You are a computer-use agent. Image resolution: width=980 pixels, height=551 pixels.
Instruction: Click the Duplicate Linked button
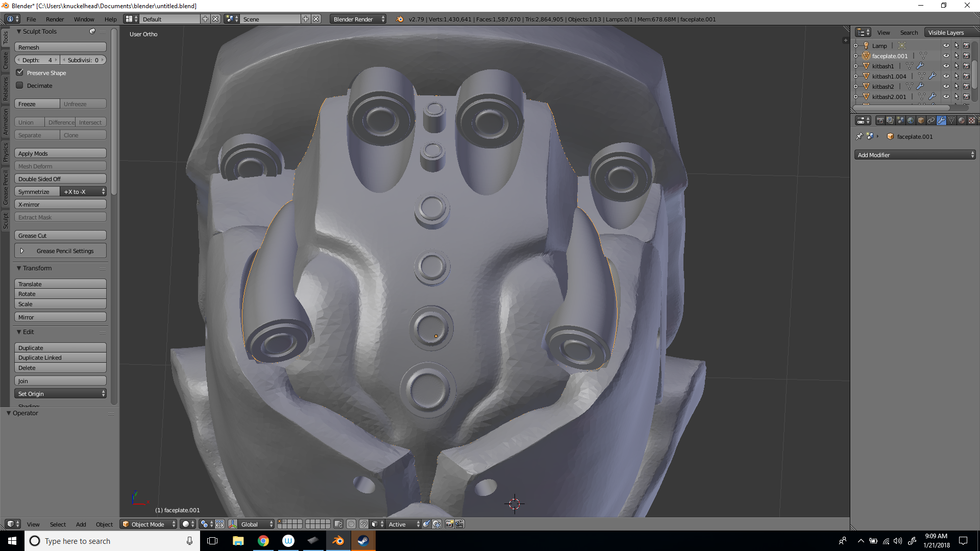(x=60, y=357)
